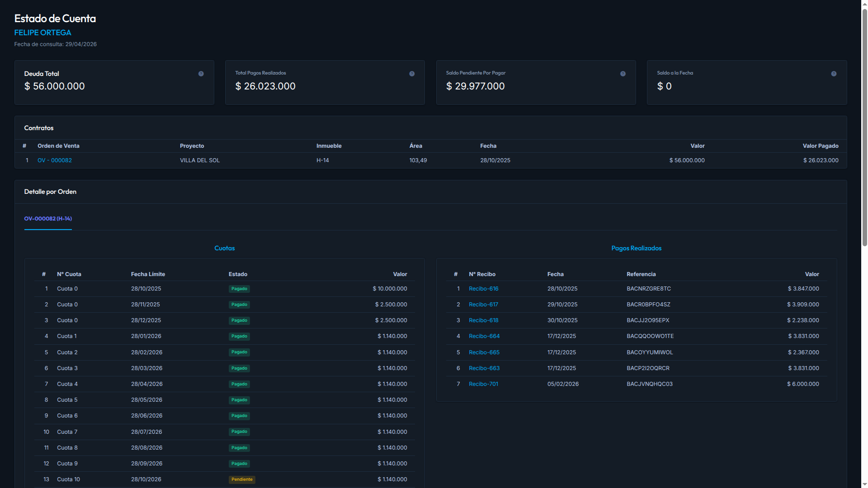Click VILLA DEL SOL project cell
Screen dimensions: 868x488
[x=200, y=160]
